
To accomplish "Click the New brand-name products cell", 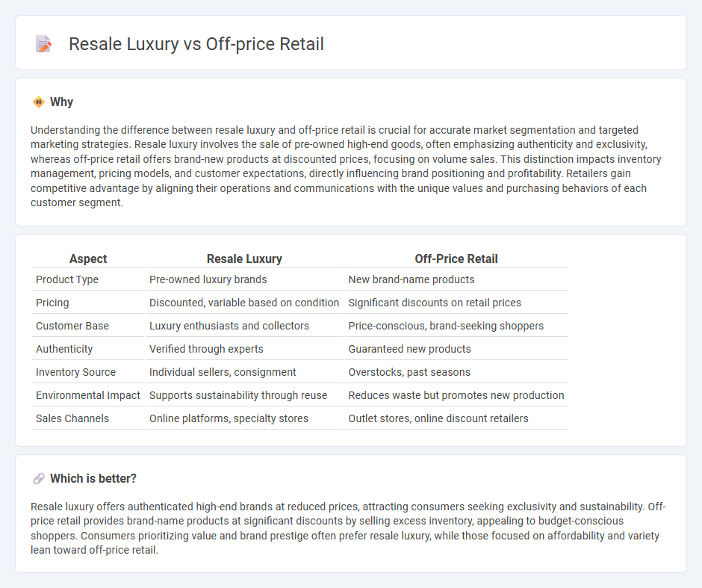I will pos(411,279).
